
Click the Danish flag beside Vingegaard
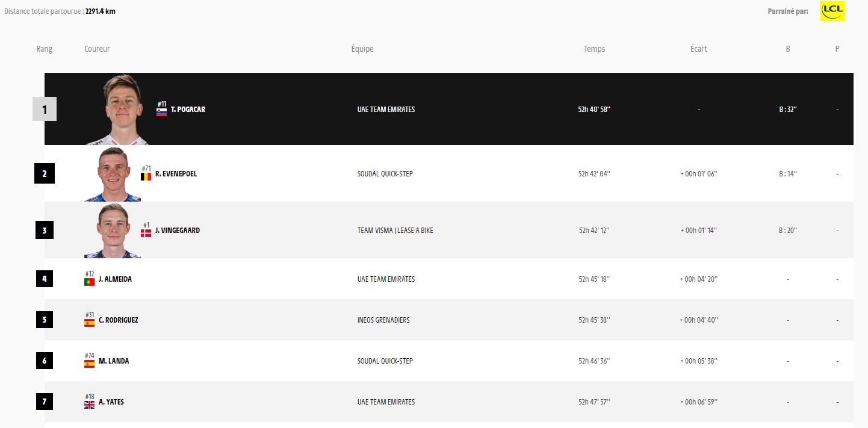tap(146, 234)
